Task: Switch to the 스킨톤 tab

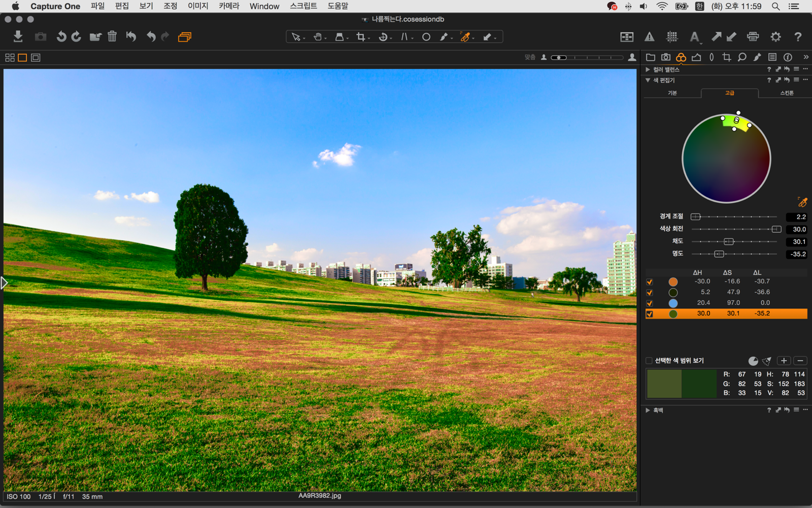Action: [786, 93]
